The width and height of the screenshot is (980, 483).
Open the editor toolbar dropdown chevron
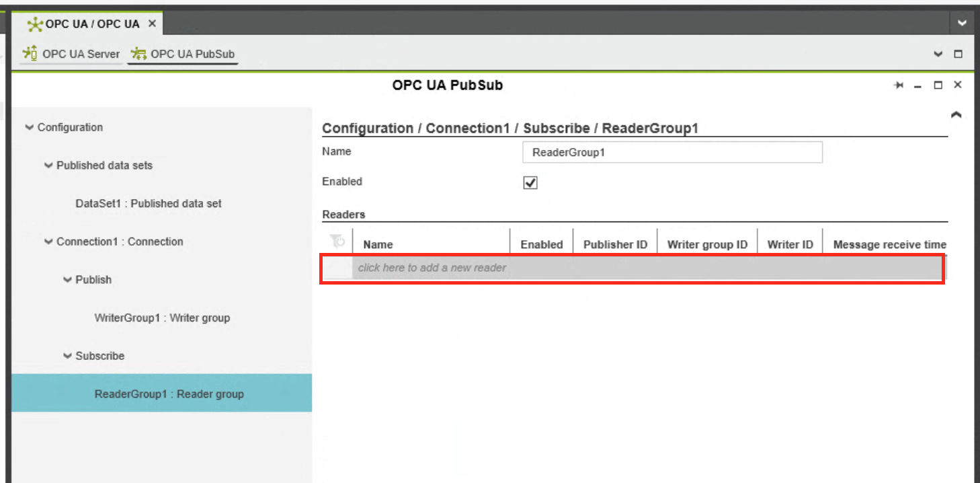click(938, 54)
